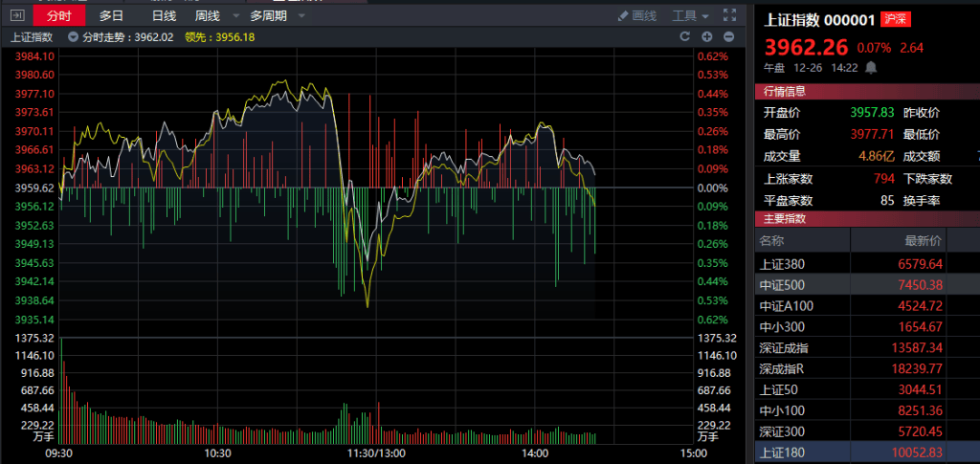Open the 多周期 dropdown arrow
The image size is (980, 464).
tap(301, 16)
